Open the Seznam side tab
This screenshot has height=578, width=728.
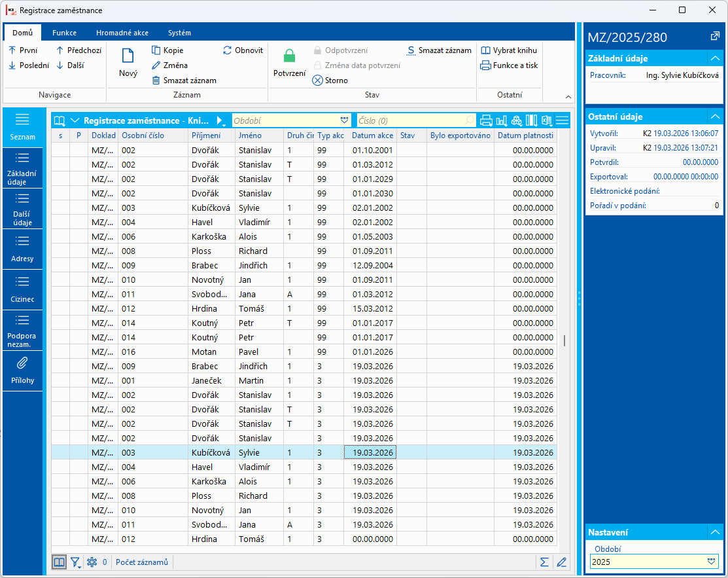[x=22, y=127]
